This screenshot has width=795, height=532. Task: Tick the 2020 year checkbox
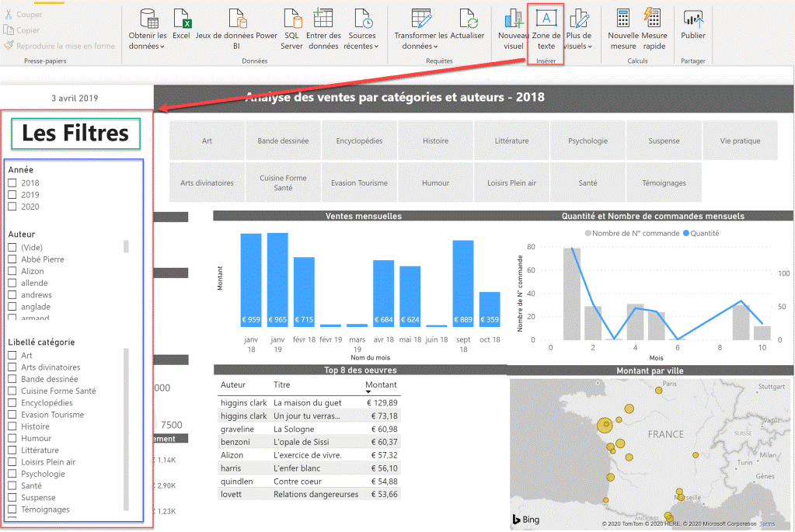point(12,207)
